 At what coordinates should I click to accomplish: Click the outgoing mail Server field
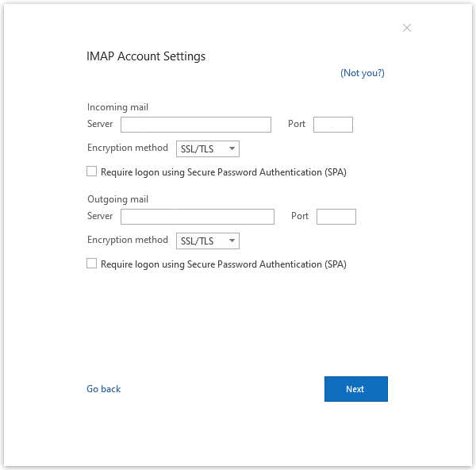pos(198,217)
